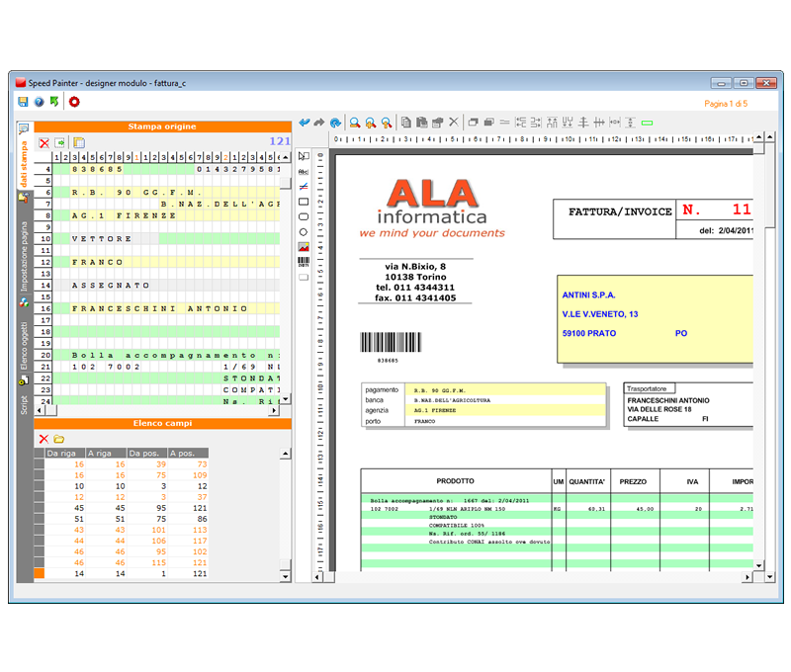Click the Copy icon in designer toolbar

click(406, 122)
